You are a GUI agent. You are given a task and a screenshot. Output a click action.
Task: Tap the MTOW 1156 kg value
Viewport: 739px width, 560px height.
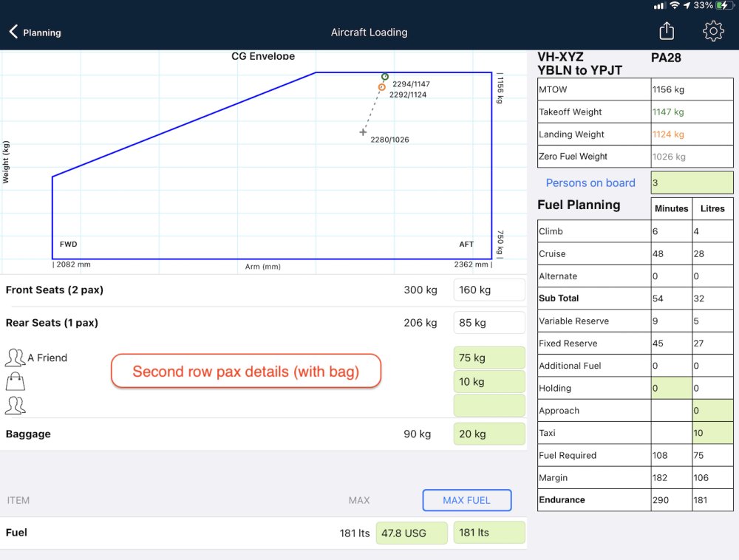[x=668, y=89]
